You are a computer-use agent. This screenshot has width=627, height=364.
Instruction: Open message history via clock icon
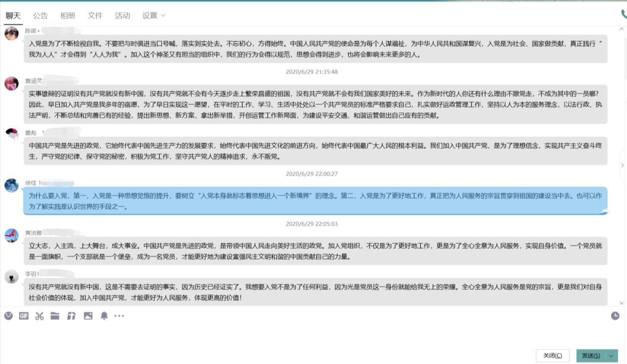tap(615, 316)
